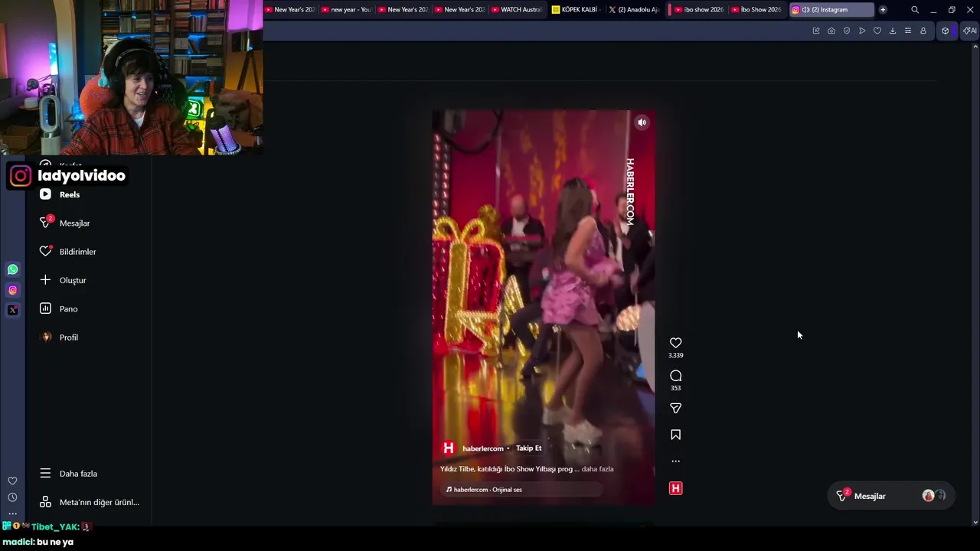Click the browser tab search magnifier icon
The height and width of the screenshot is (551, 980).
point(915,10)
